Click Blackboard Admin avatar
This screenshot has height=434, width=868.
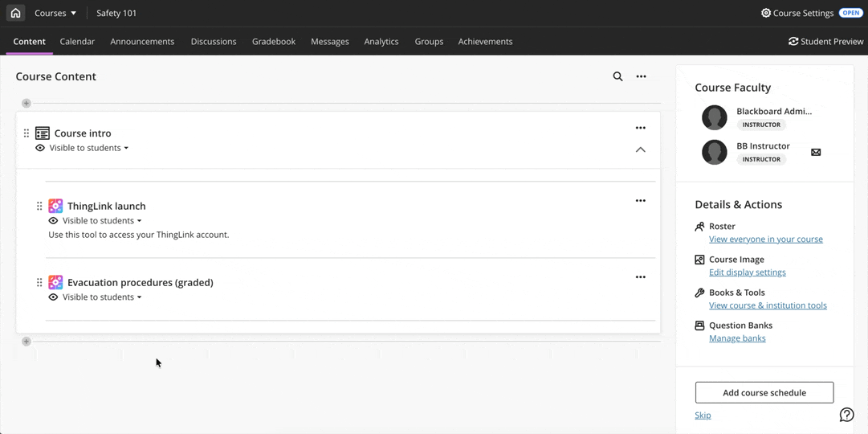[715, 117]
